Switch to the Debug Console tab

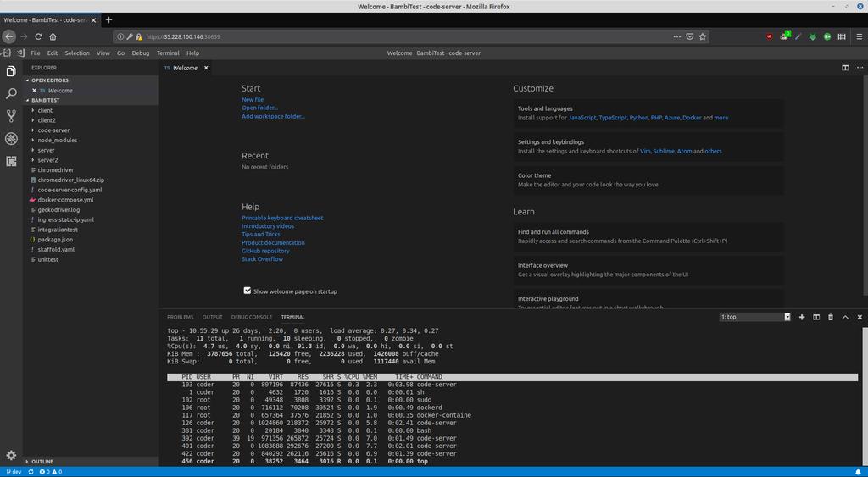tap(252, 317)
